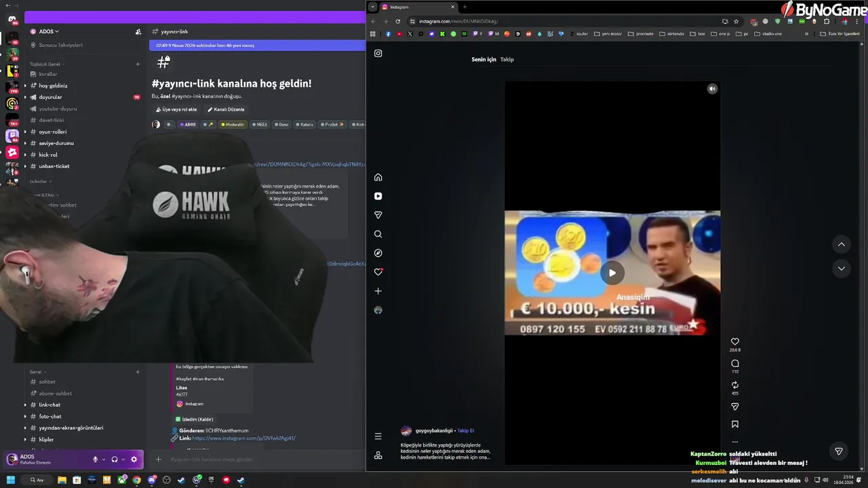Open reel comments with the speech bubble icon
Screen dimensions: 868x488
point(734,363)
